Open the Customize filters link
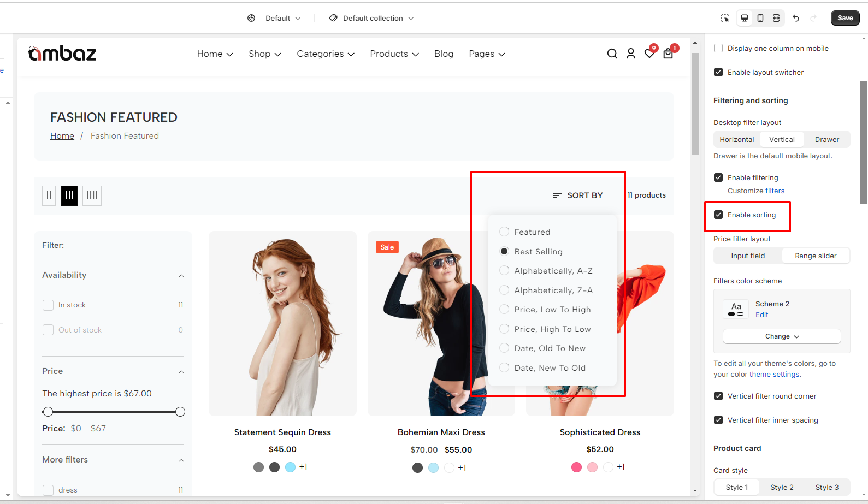This screenshot has width=868, height=504. click(775, 191)
